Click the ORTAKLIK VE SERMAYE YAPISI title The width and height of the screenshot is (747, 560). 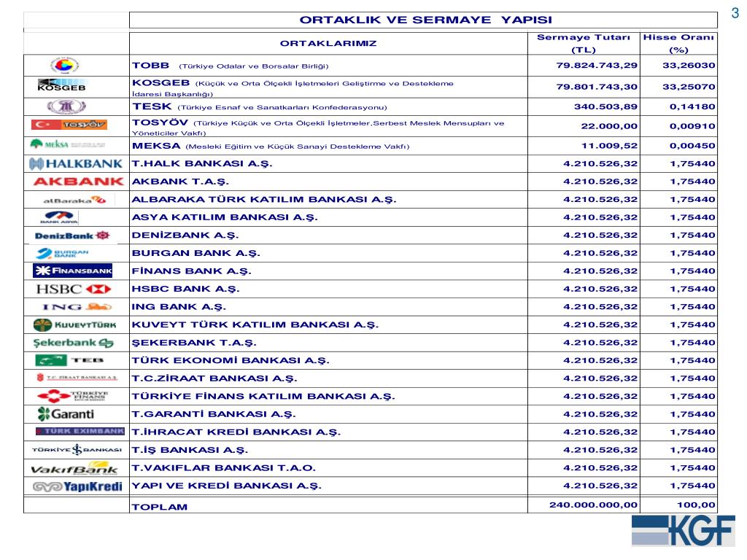[x=425, y=20]
